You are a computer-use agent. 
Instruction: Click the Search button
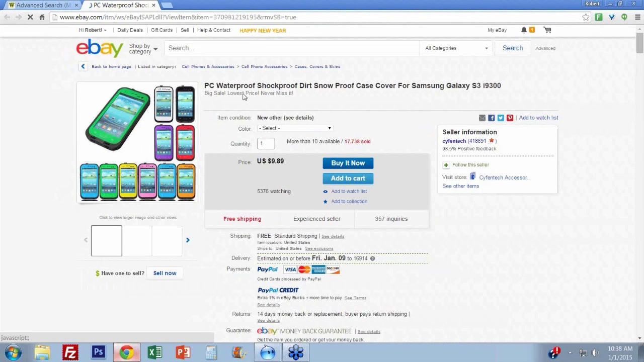click(x=513, y=48)
